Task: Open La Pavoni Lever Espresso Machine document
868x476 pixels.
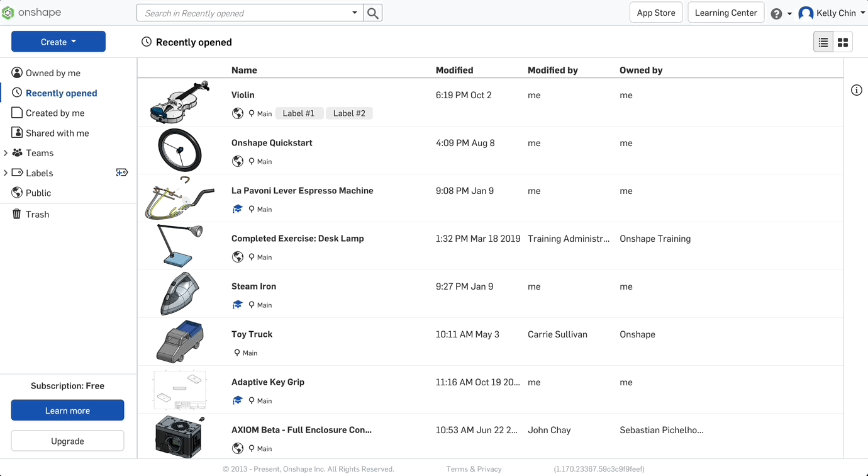Action: (x=302, y=191)
